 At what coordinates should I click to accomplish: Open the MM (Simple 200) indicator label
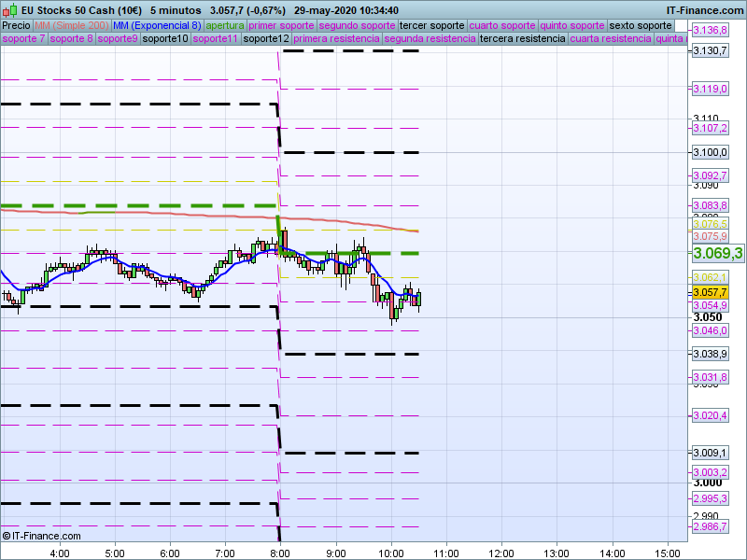tap(72, 25)
